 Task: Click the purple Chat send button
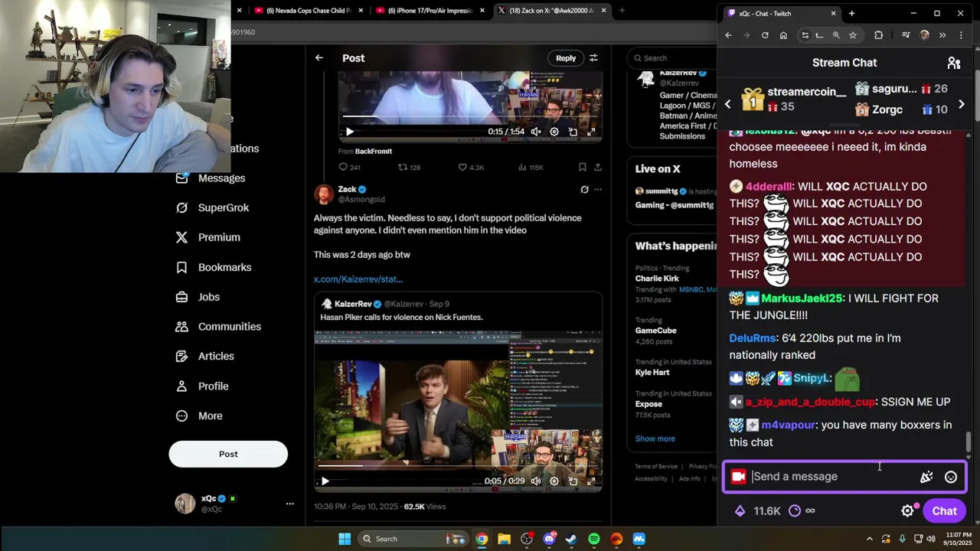click(944, 511)
